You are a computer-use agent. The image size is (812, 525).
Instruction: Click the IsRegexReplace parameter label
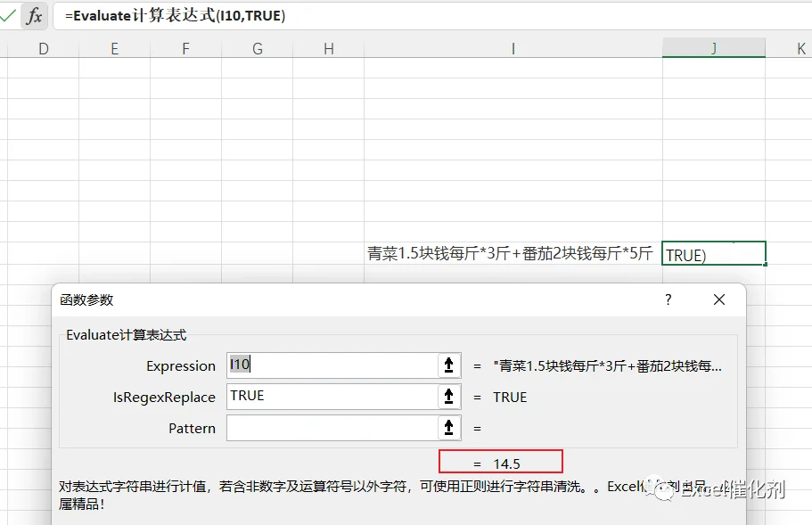pyautogui.click(x=164, y=398)
